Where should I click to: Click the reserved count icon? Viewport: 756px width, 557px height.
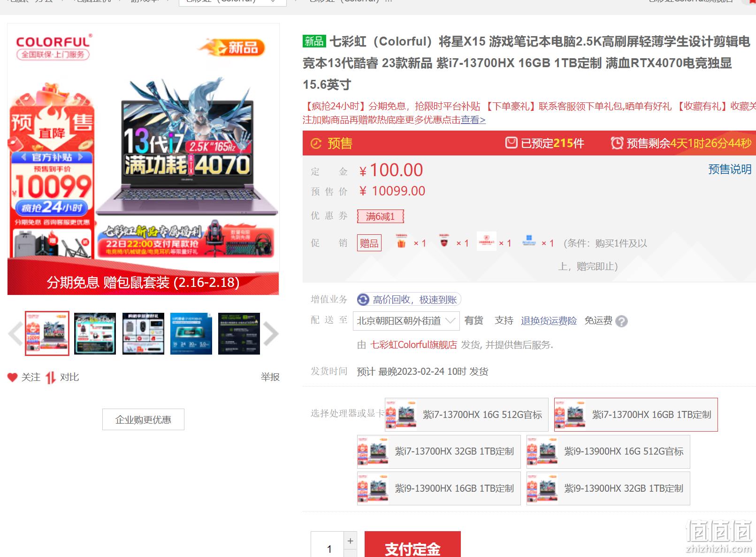[511, 143]
